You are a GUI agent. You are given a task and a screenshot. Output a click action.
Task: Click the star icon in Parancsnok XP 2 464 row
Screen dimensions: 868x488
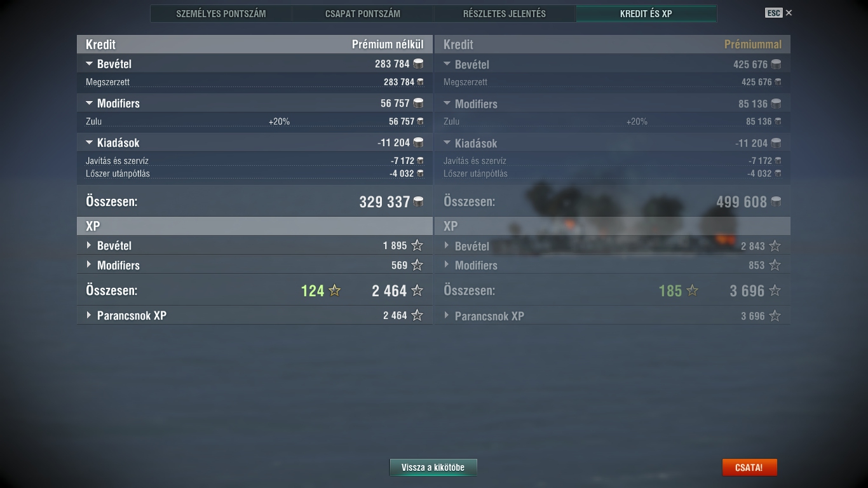417,315
